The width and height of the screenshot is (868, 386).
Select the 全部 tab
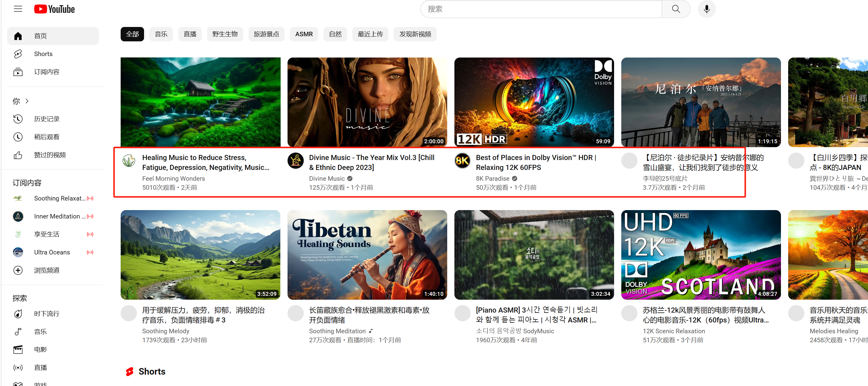click(x=132, y=35)
